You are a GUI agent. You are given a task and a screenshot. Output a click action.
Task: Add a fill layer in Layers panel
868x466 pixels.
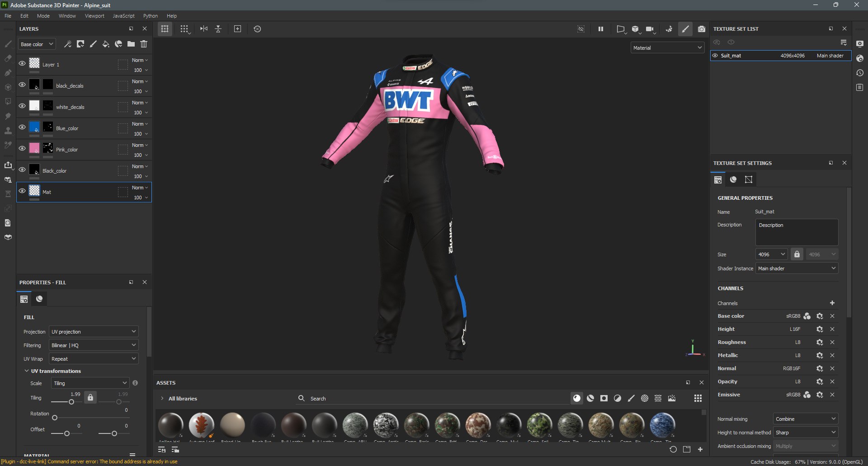[106, 44]
